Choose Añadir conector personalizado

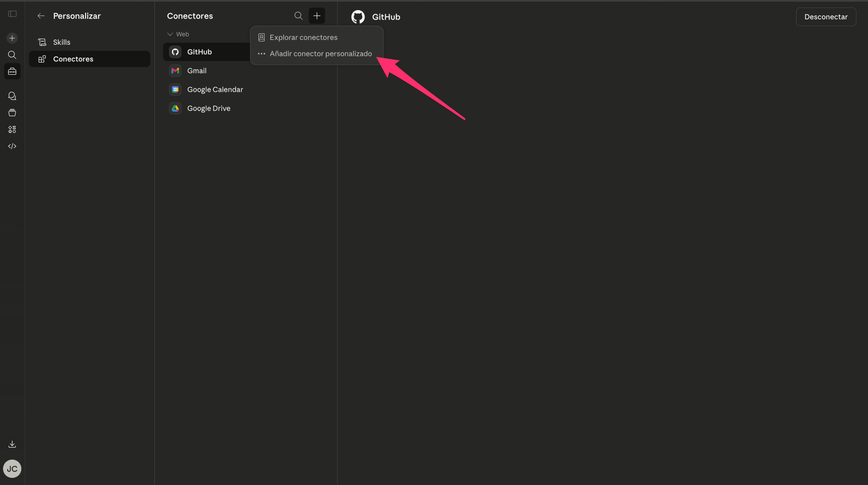point(320,54)
